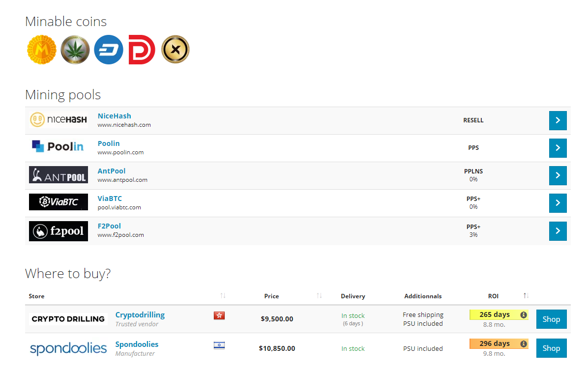Click the spondoolies logo
588x371 pixels.
[x=68, y=348]
